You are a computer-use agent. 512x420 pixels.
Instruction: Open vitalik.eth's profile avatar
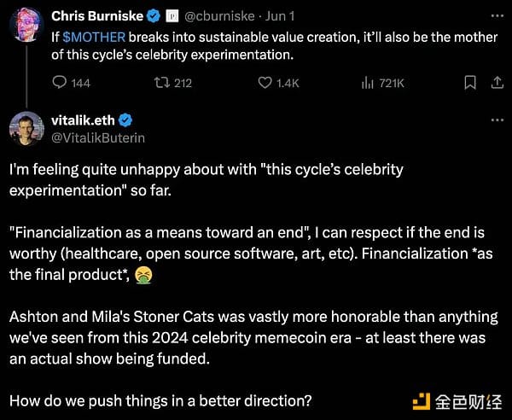(26, 128)
